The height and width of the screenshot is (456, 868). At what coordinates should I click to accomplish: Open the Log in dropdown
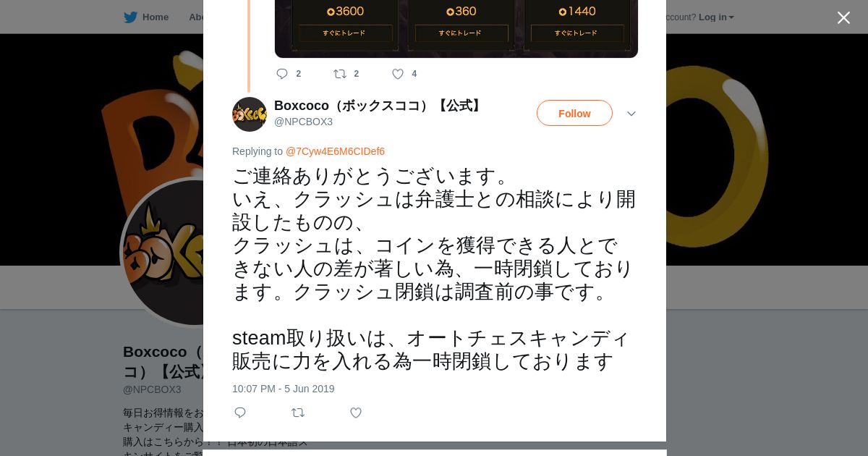pyautogui.click(x=716, y=17)
